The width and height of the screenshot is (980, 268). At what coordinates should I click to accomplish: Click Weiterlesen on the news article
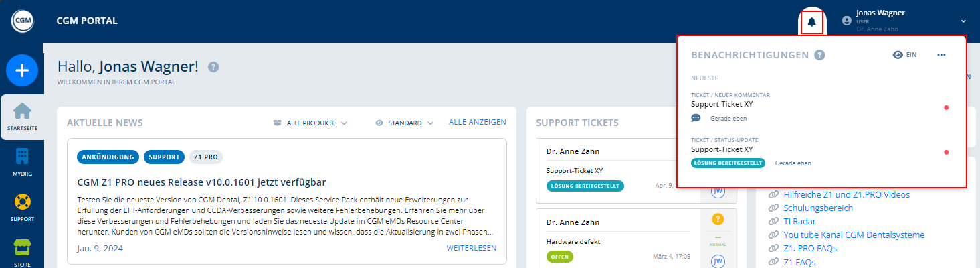pos(471,248)
